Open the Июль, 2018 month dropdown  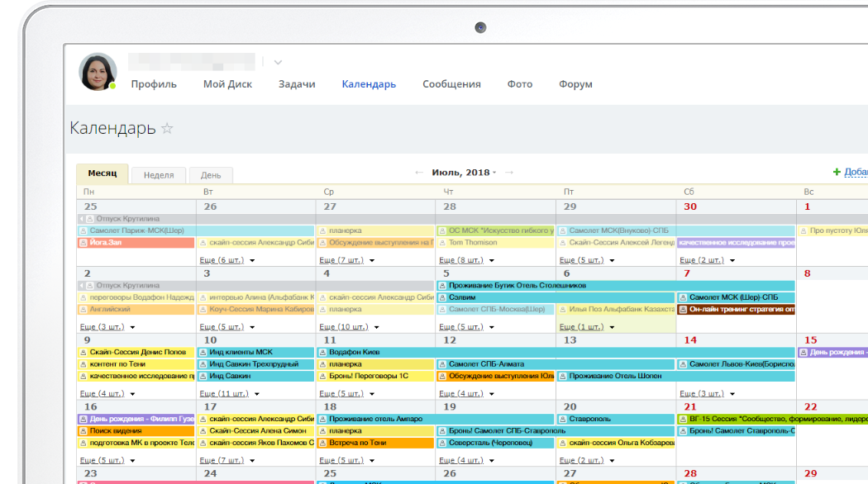click(x=464, y=173)
